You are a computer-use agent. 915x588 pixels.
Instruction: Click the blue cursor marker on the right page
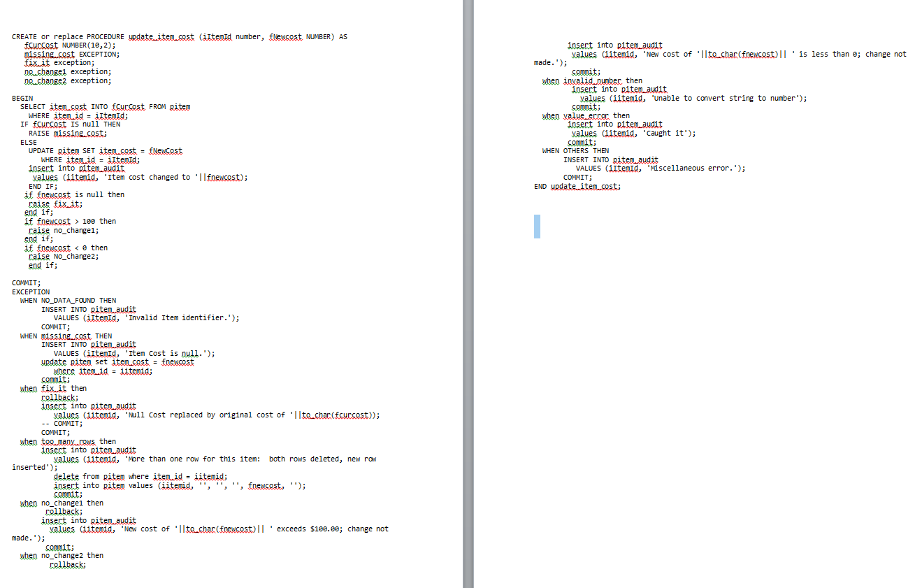tap(536, 226)
